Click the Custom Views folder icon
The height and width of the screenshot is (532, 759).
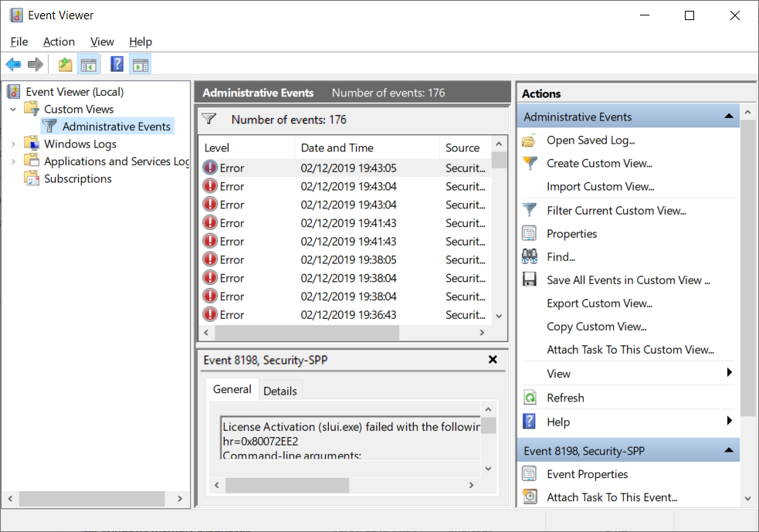32,108
